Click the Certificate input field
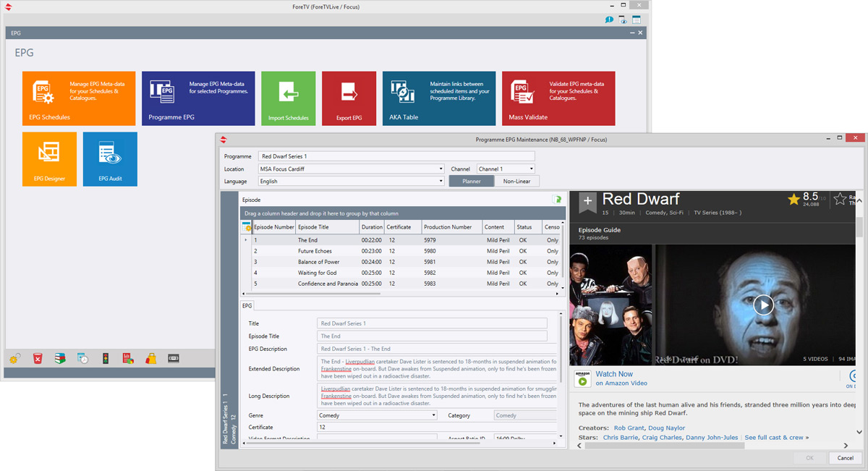Image resolution: width=868 pixels, height=471 pixels. tap(437, 428)
